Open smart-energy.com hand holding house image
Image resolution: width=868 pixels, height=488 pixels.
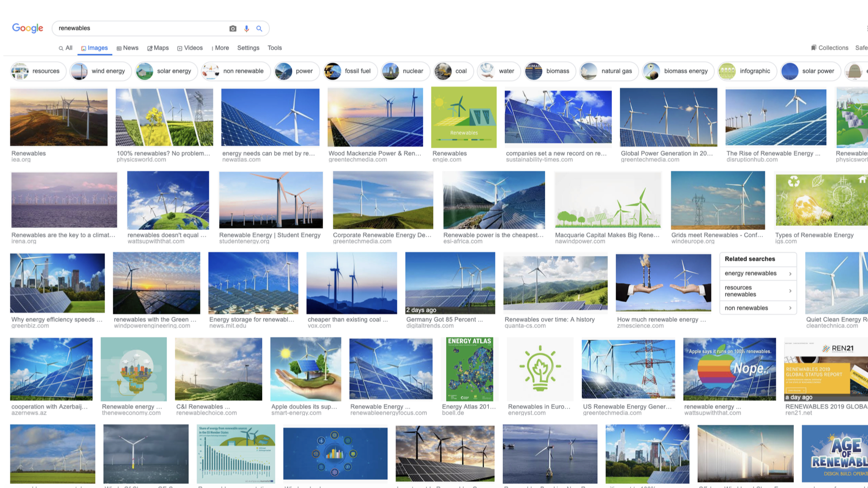(x=306, y=369)
